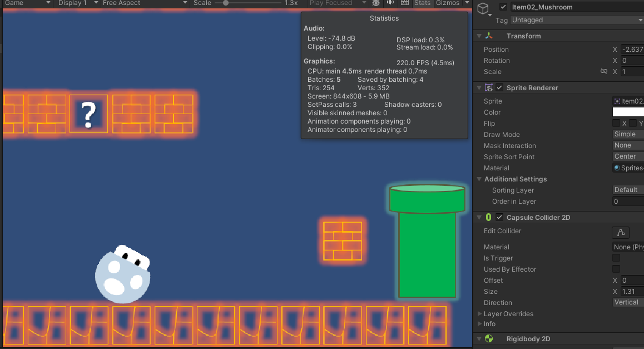The width and height of the screenshot is (644, 349).
Task: Expand the Info section
Action: point(479,324)
